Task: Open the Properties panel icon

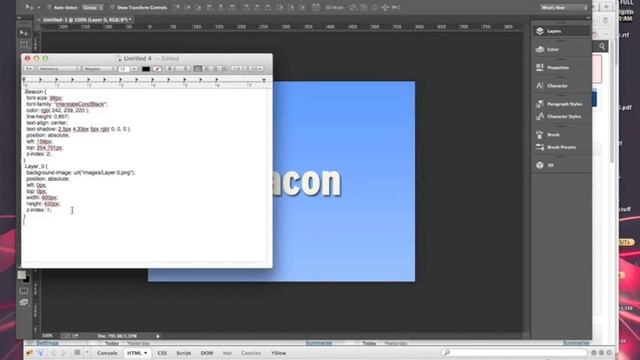Action: coord(540,67)
